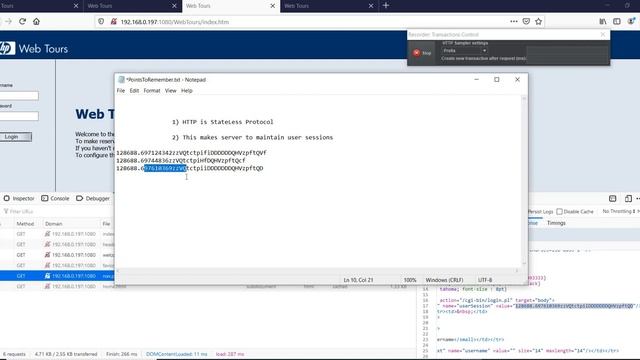The image size is (640, 360).
Task: Open the Notepad Format menu
Action: (x=152, y=91)
